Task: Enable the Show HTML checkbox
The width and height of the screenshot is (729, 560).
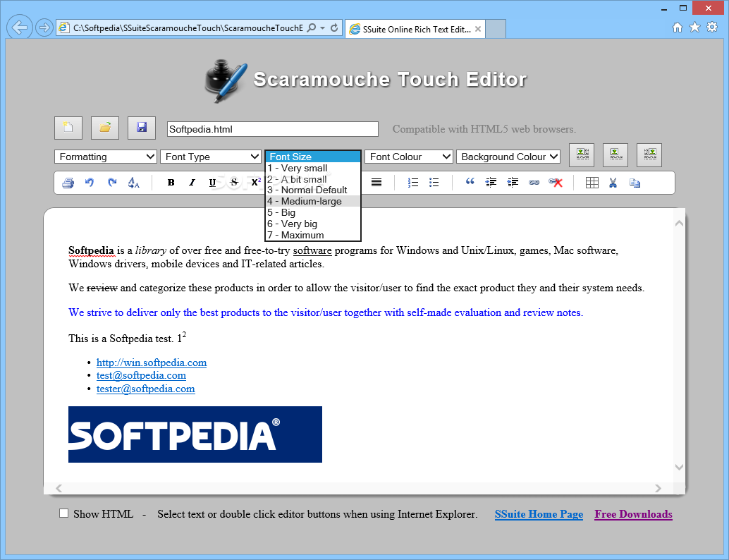Action: click(64, 513)
